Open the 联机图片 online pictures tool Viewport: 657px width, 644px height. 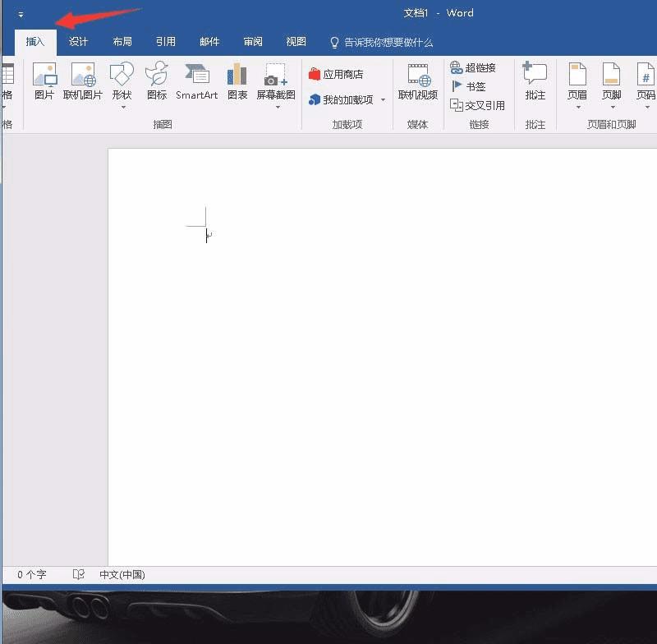pyautogui.click(x=83, y=81)
